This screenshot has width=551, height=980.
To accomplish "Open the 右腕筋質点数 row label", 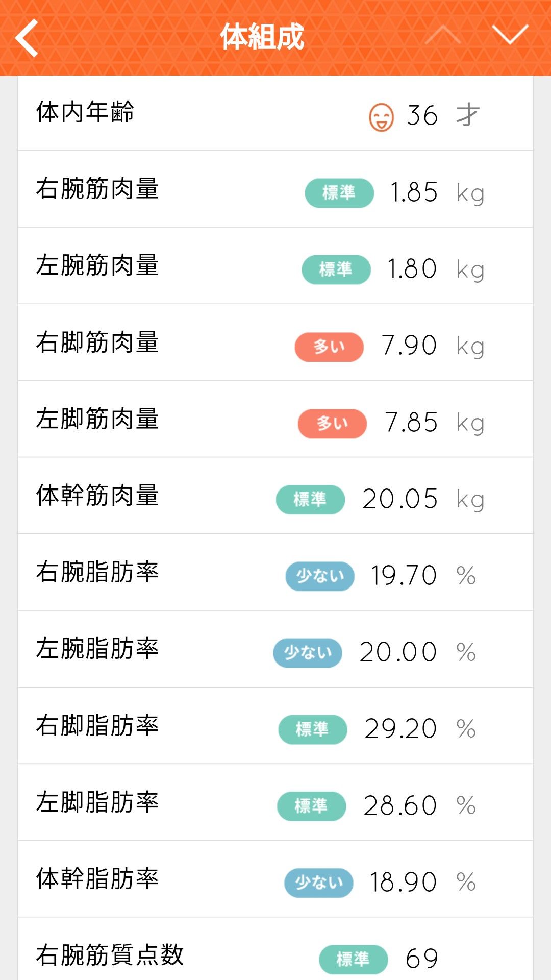I will tap(110, 955).
